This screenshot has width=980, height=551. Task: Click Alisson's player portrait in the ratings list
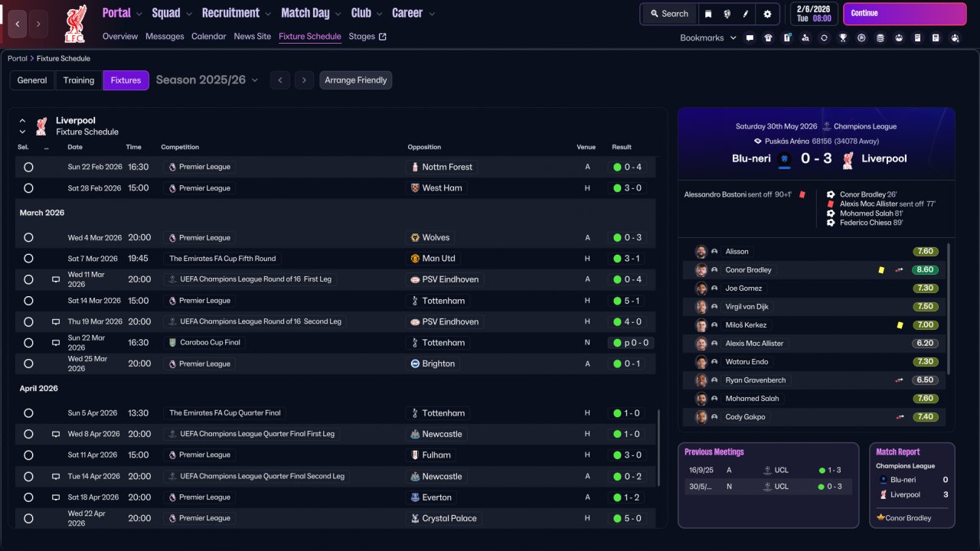click(701, 252)
